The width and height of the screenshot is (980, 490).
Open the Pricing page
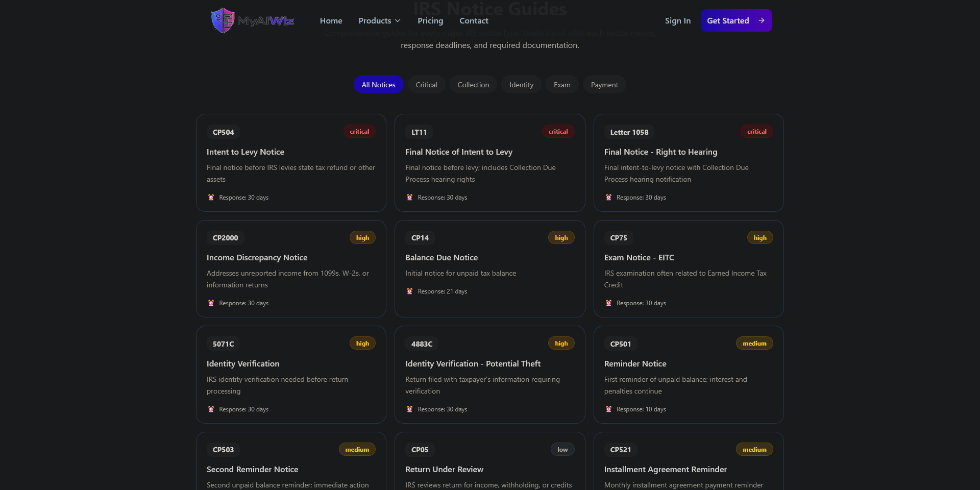pos(430,21)
